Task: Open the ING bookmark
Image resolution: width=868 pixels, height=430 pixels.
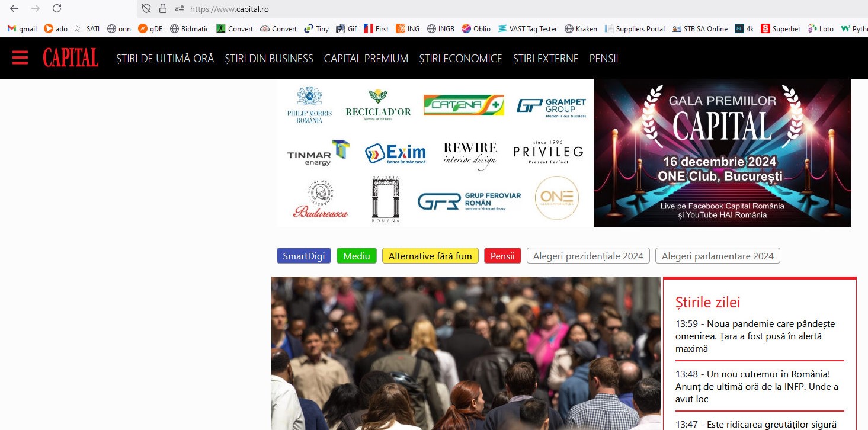Action: [x=408, y=28]
